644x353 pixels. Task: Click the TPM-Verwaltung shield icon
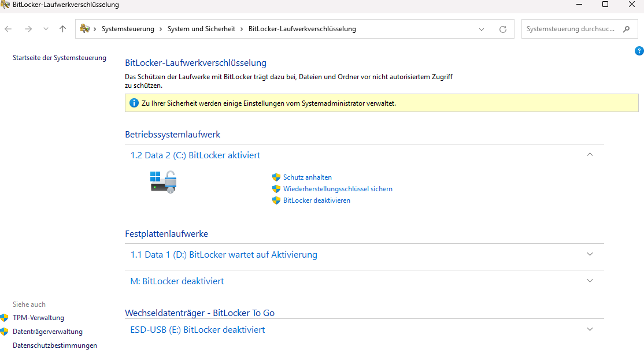5,318
